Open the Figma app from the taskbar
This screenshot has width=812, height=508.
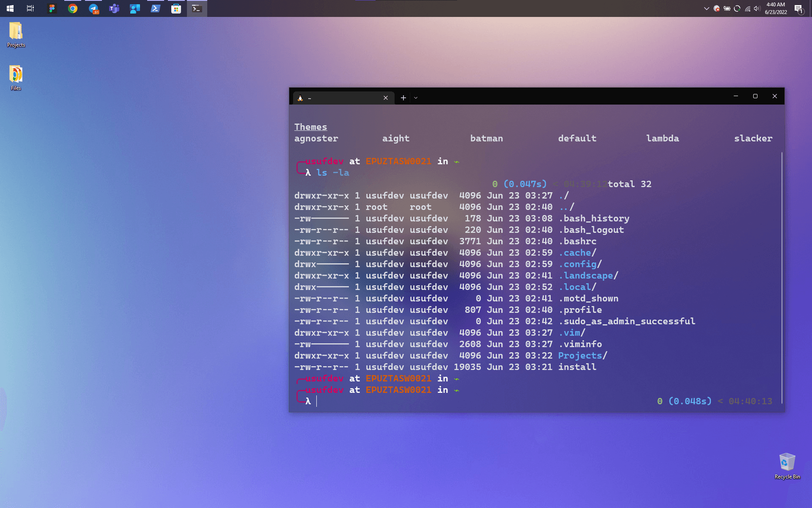tap(52, 8)
